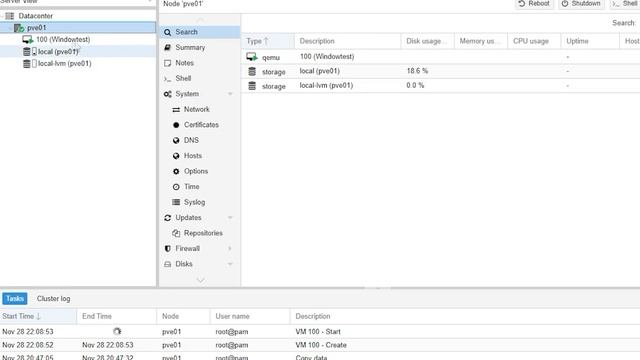Expand the Firewall submenu arrow
640x360 pixels.
(230, 249)
